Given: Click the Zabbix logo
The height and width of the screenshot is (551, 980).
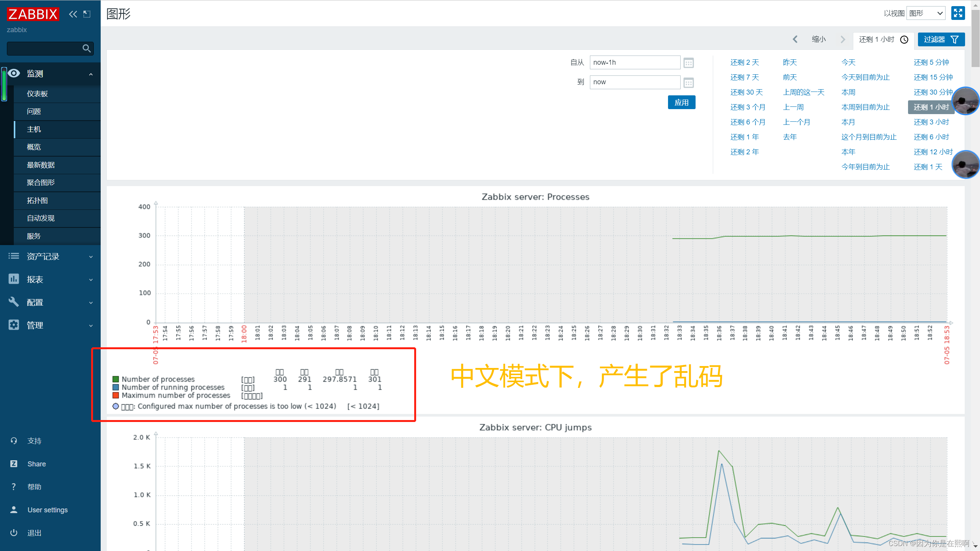Looking at the screenshot, I should (33, 14).
